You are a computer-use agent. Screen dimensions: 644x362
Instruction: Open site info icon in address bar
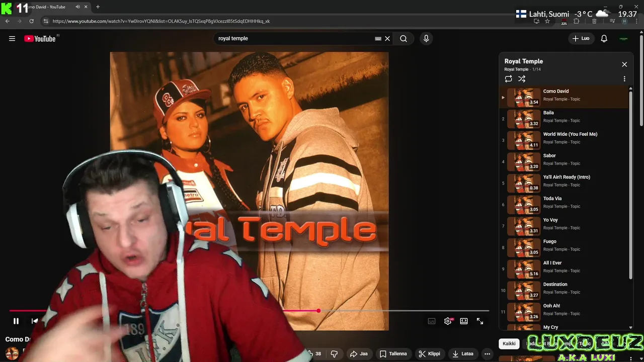(x=46, y=21)
